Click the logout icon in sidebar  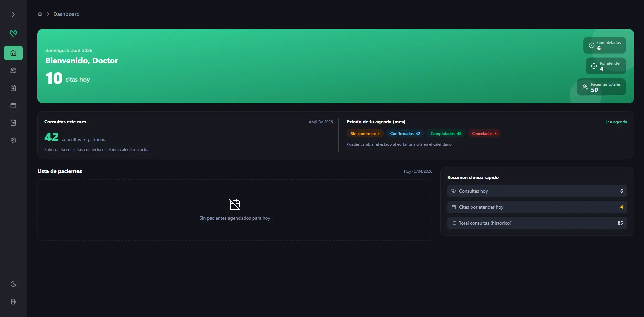(x=13, y=302)
